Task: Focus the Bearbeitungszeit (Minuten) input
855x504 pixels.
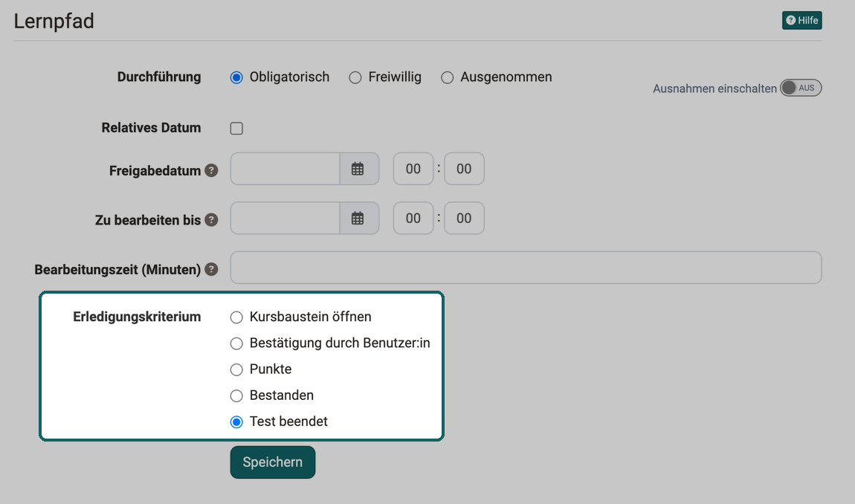Action: pyautogui.click(x=526, y=268)
